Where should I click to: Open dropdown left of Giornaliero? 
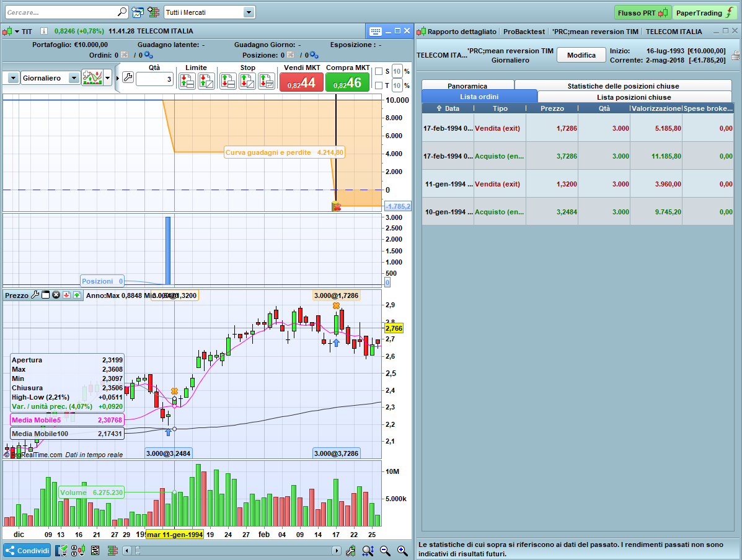pos(13,78)
